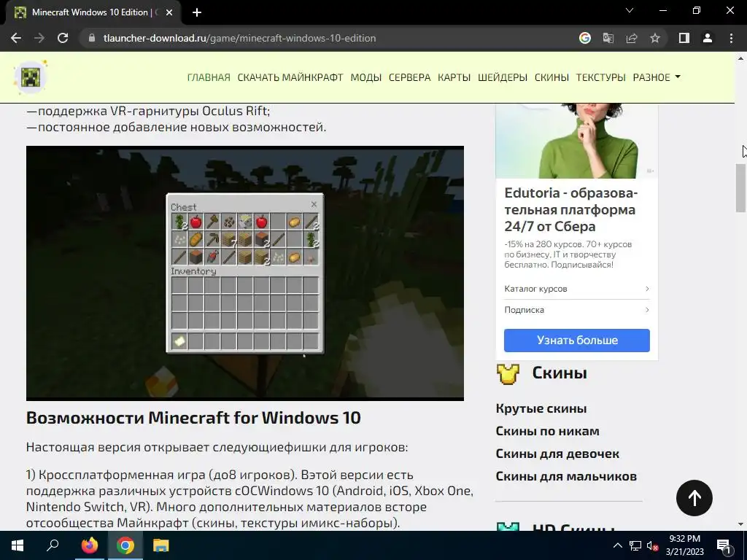
Task: Reload the page with the refresh icon
Action: 63,38
